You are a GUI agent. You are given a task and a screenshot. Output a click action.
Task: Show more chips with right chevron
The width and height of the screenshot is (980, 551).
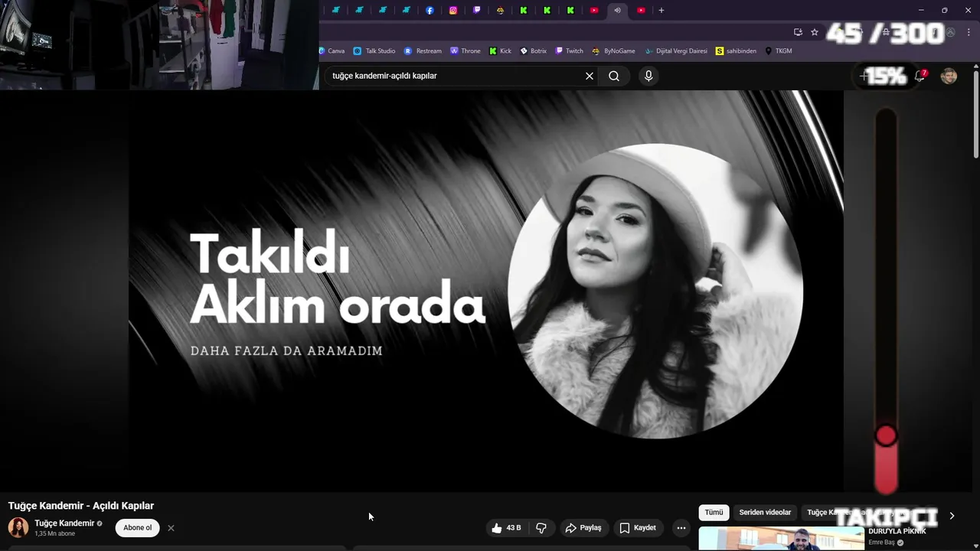point(952,516)
